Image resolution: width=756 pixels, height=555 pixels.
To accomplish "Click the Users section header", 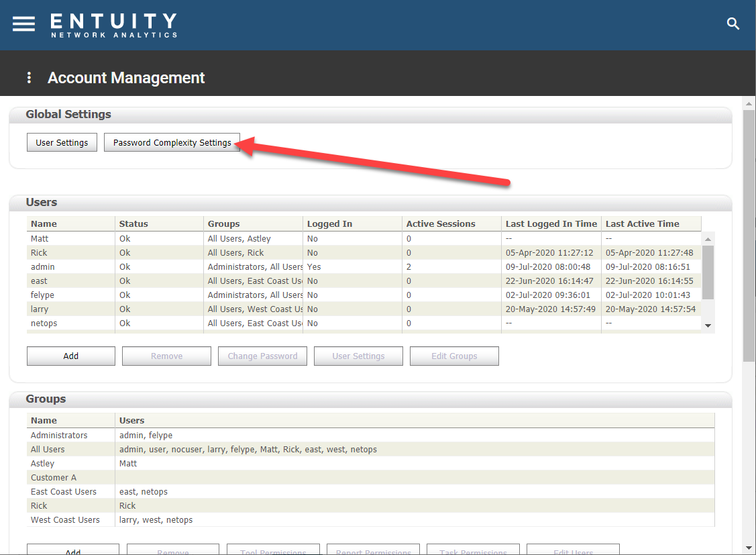I will (370, 203).
